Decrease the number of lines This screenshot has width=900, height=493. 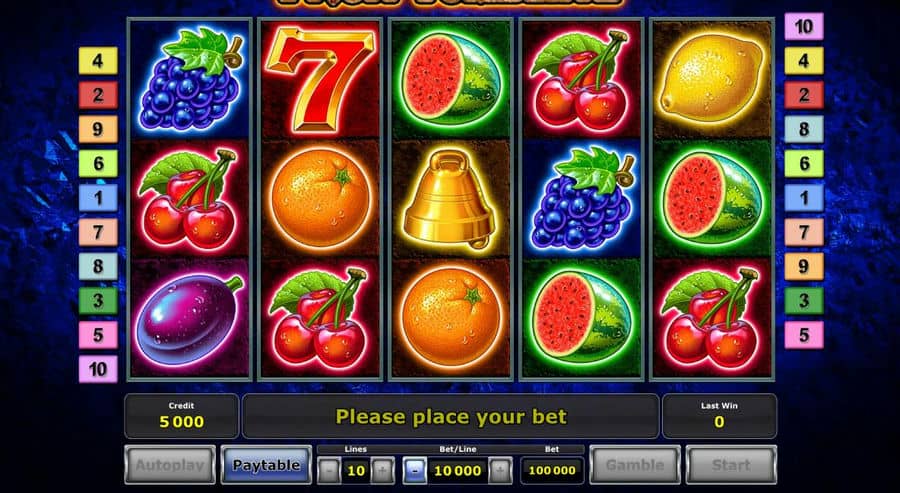pos(328,471)
